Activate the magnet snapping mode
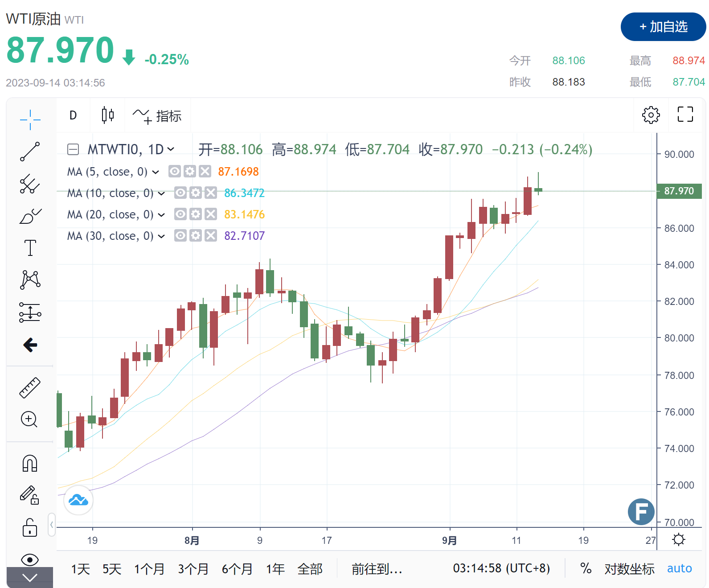This screenshot has height=588, width=709. tap(30, 463)
